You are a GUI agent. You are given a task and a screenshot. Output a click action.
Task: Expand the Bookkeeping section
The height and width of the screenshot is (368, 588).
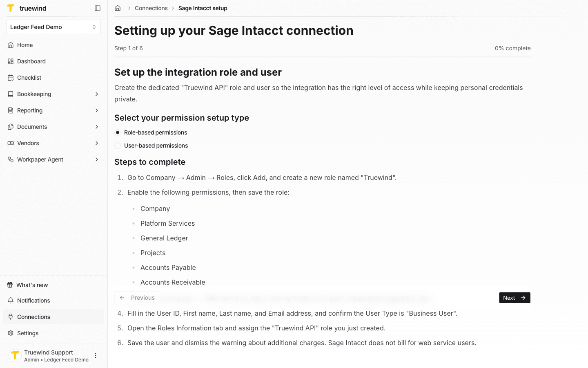tap(96, 94)
